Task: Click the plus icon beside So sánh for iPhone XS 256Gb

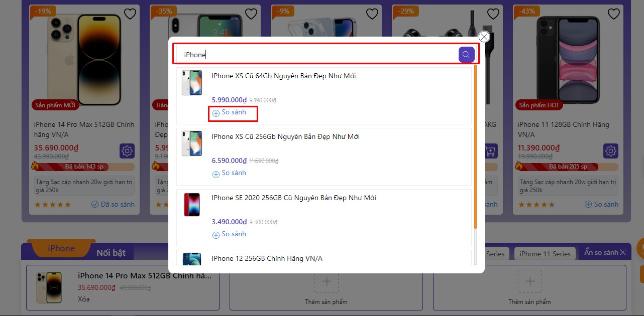Action: pyautogui.click(x=216, y=174)
